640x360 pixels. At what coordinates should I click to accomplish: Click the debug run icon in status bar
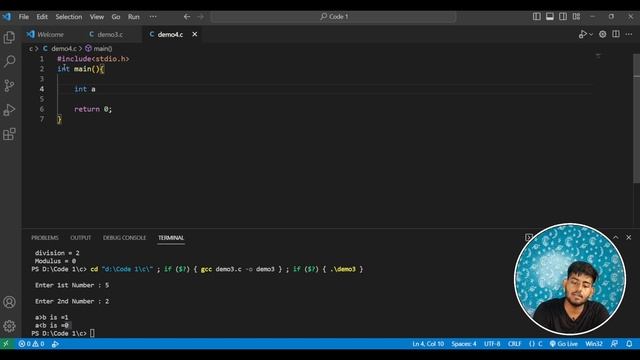[55, 344]
